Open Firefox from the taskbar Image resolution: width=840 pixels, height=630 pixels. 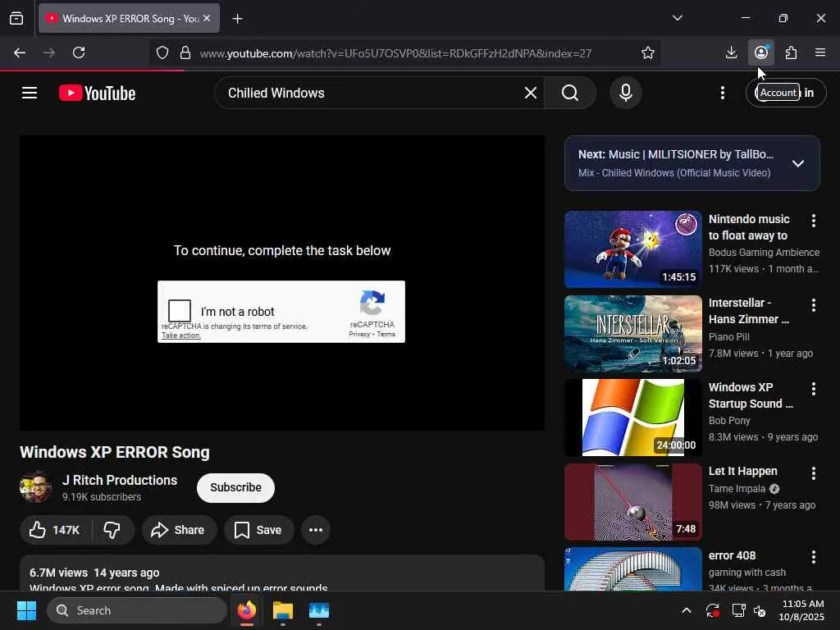coord(247,610)
